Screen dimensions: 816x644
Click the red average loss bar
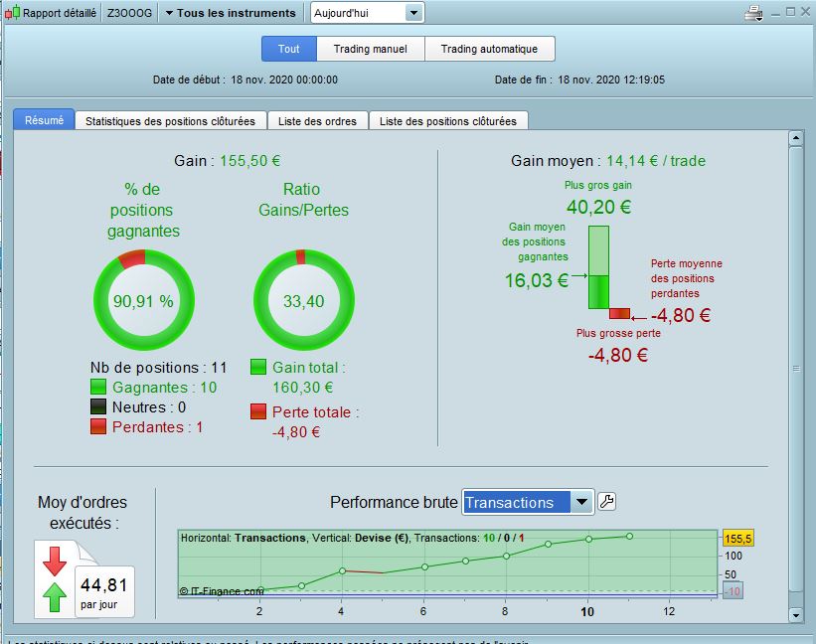click(619, 314)
